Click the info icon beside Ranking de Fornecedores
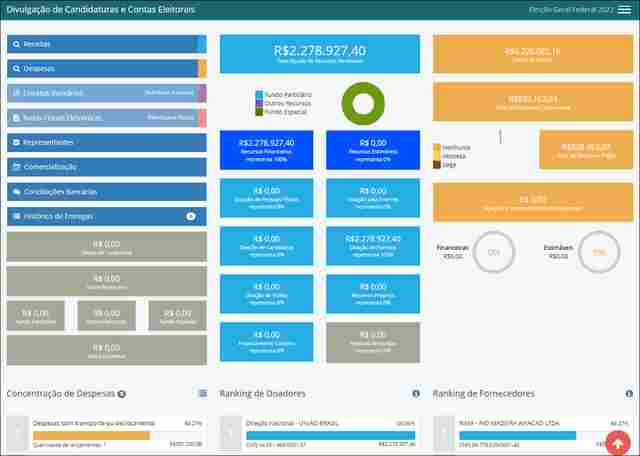This screenshot has height=456, width=640. (x=629, y=394)
